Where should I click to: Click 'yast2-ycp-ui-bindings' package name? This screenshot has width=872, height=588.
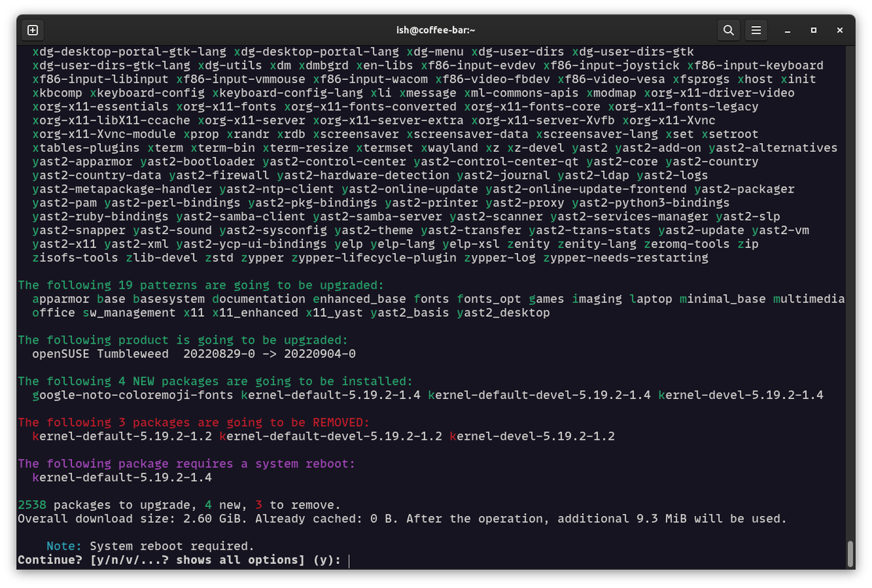tap(251, 244)
